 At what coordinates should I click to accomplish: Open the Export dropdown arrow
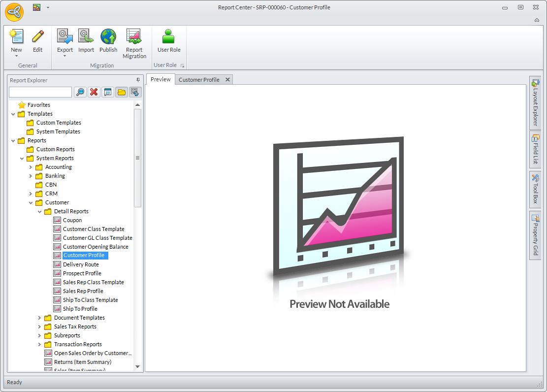[65, 56]
